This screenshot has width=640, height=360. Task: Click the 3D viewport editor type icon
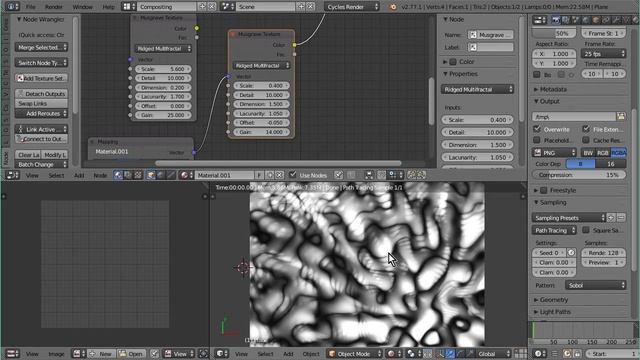click(222, 353)
